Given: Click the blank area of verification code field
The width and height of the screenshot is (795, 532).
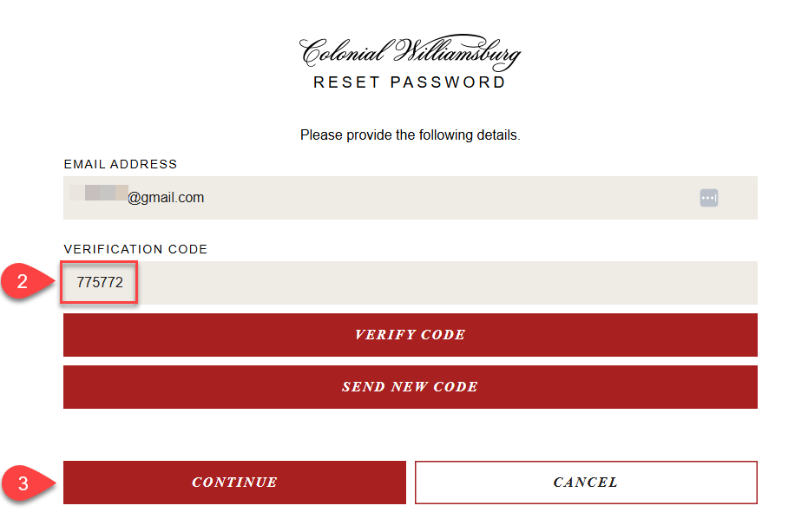Looking at the screenshot, I should (x=446, y=283).
